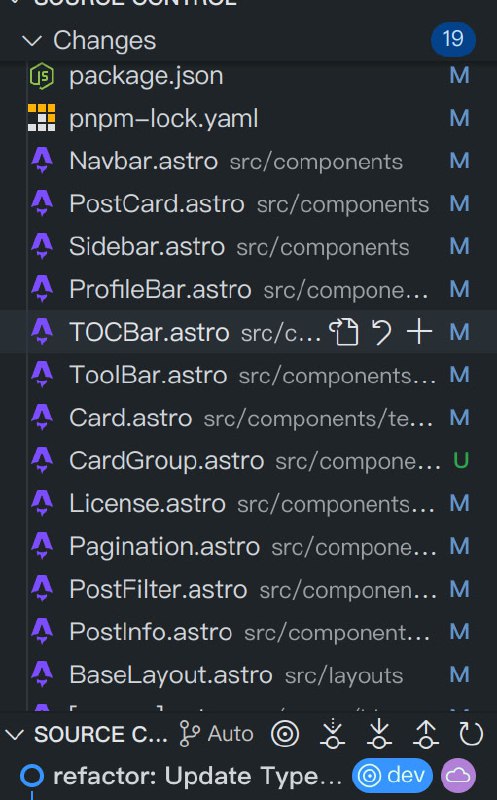Screen dimensions: 497x800
Task: Click the Auto branch graph selector
Action: tap(216, 734)
